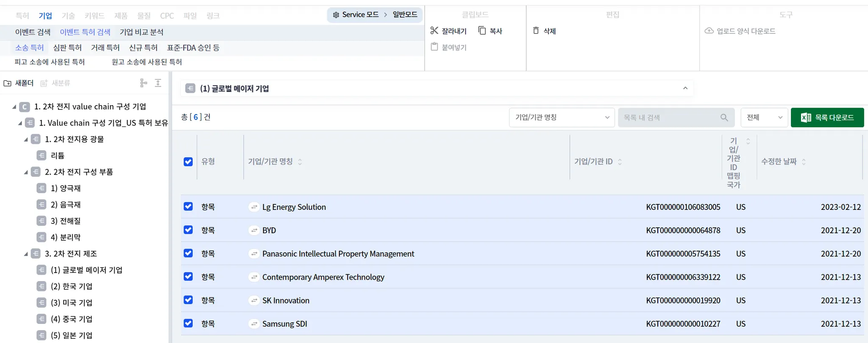The height and width of the screenshot is (343, 868).
Task: Click the new folder icon (새폴더)
Action: [x=8, y=83]
